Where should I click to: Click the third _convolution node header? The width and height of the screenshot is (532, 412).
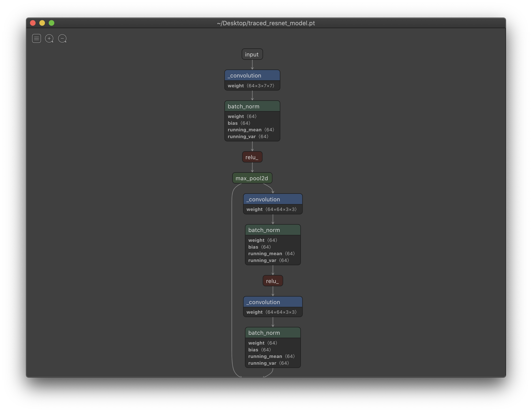273,302
